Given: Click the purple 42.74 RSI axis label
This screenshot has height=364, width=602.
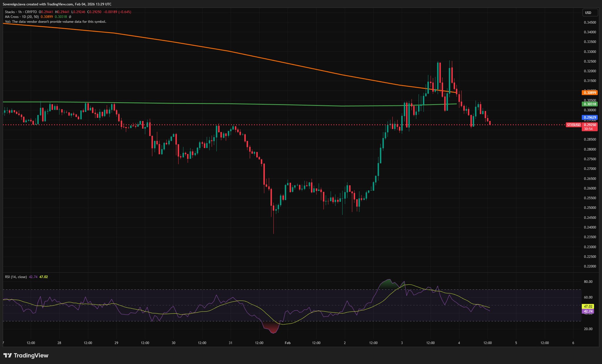Looking at the screenshot, I should click(x=588, y=311).
